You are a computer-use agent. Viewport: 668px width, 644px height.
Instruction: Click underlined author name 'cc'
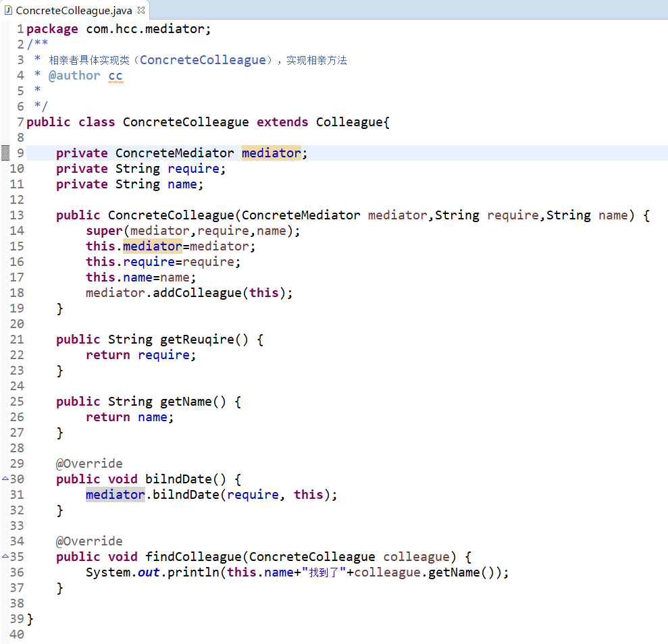tap(115, 76)
